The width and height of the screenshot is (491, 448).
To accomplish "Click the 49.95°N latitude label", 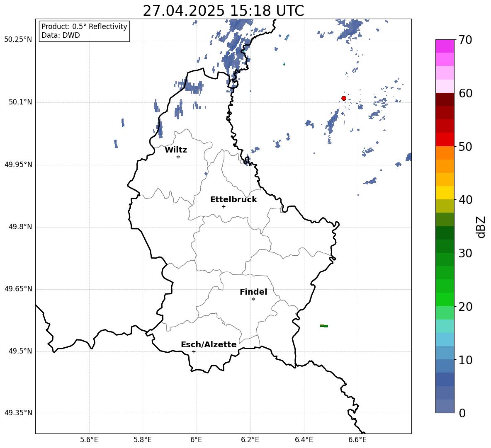I will click(x=18, y=165).
